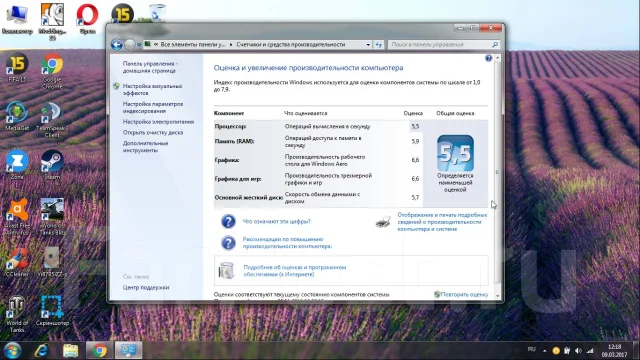The height and width of the screenshot is (360, 640).
Task: Open the Computer desktop icon
Action: (x=17, y=18)
